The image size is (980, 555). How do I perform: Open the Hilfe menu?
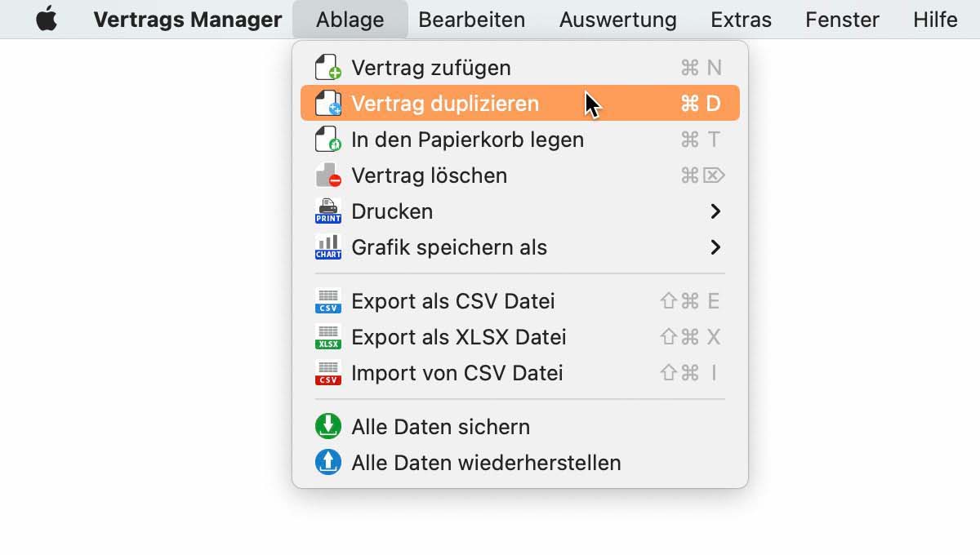coord(936,20)
